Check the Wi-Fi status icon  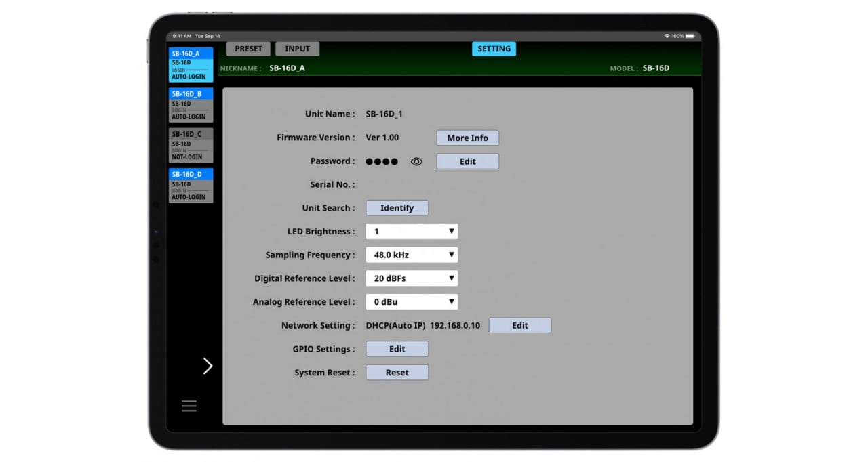point(667,36)
